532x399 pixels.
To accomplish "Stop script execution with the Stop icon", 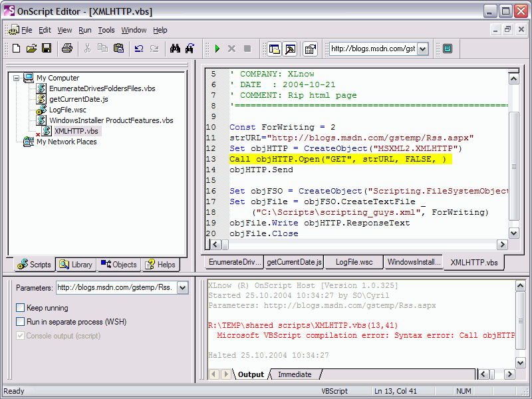I will click(x=247, y=49).
